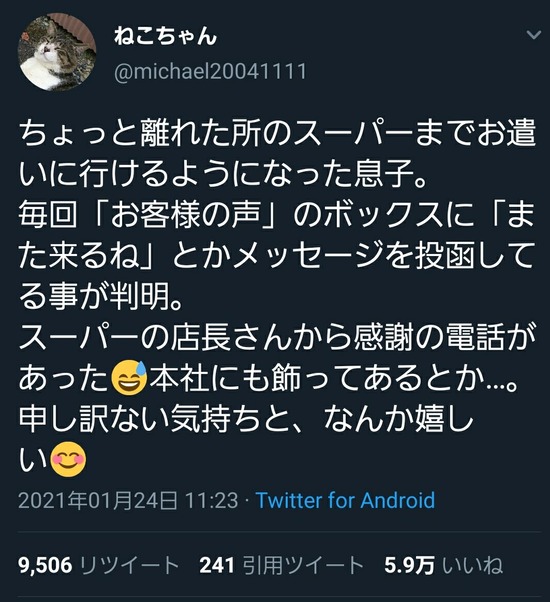The image size is (550, 602).
Task: View the 9,506 retweet count number
Action: (x=45, y=566)
